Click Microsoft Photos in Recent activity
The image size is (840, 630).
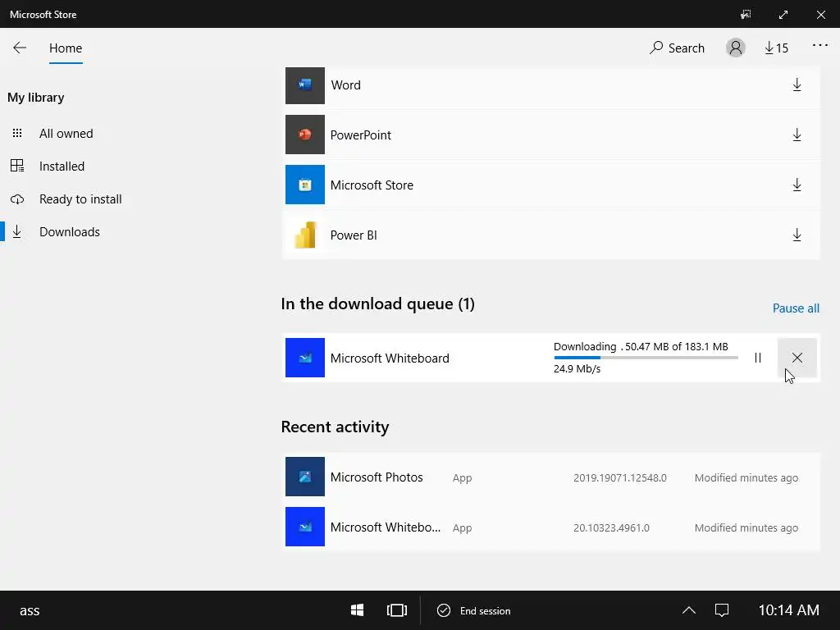coord(376,477)
